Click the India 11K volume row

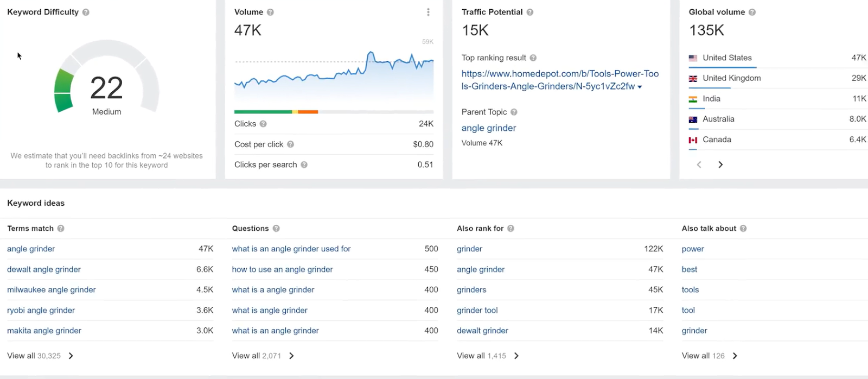777,99
